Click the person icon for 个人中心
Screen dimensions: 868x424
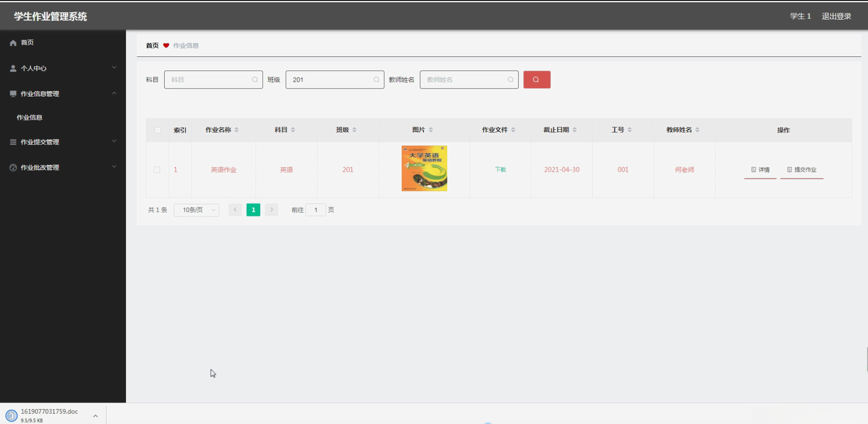(13, 68)
